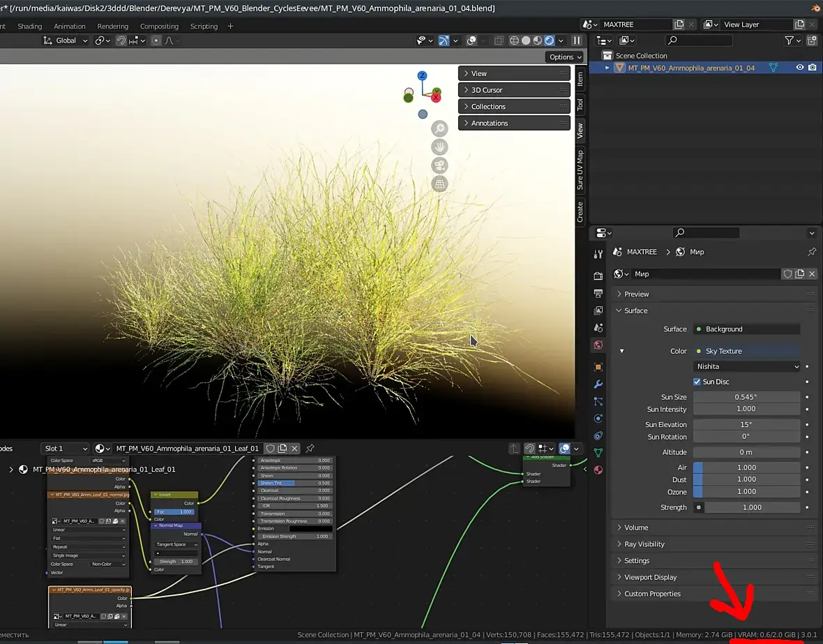Open the Compositing workspace tab
This screenshot has height=644, width=823.
pos(159,27)
